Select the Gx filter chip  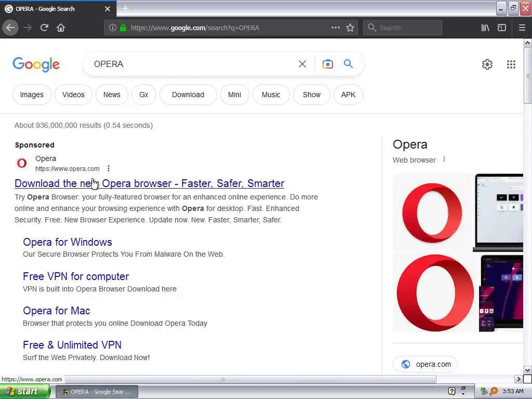[144, 95]
